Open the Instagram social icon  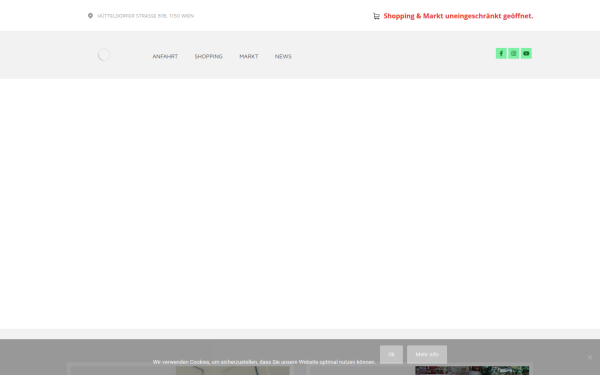click(514, 54)
